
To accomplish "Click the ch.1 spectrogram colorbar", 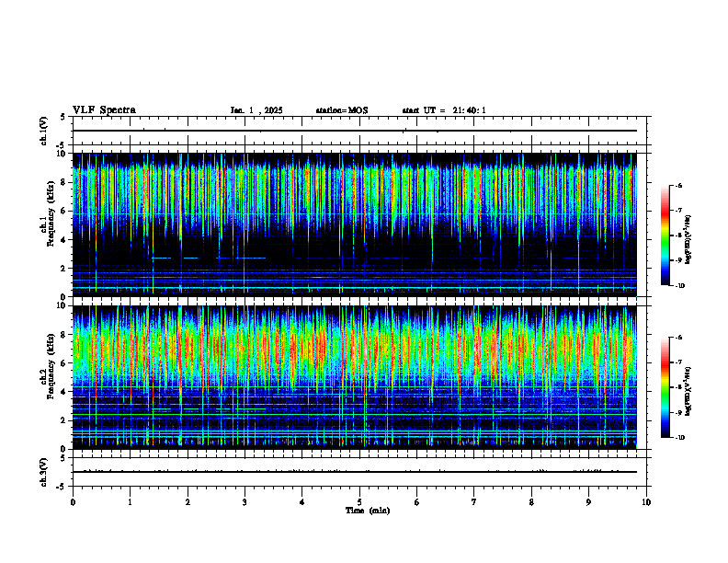I will point(665,236).
